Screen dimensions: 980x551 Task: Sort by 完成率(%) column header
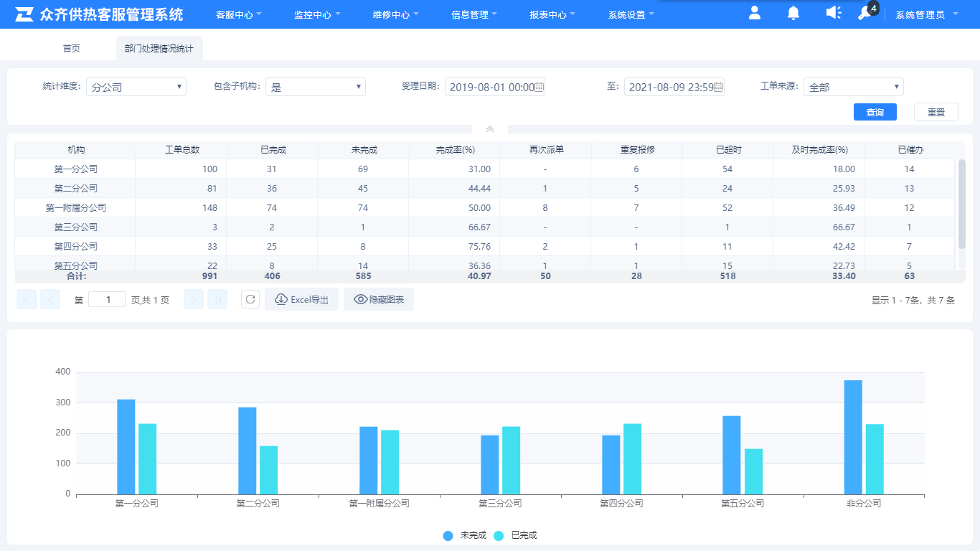point(455,150)
